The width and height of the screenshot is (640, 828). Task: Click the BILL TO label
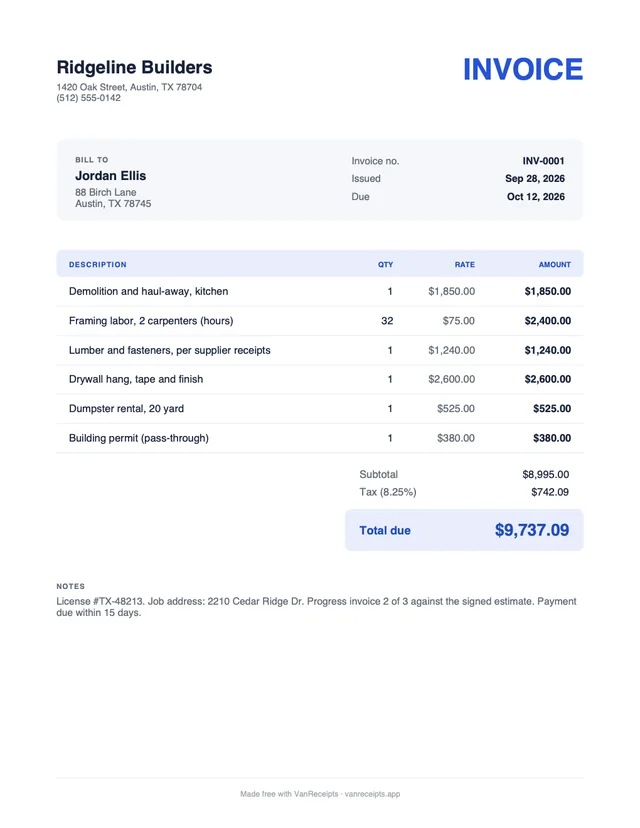(x=91, y=159)
